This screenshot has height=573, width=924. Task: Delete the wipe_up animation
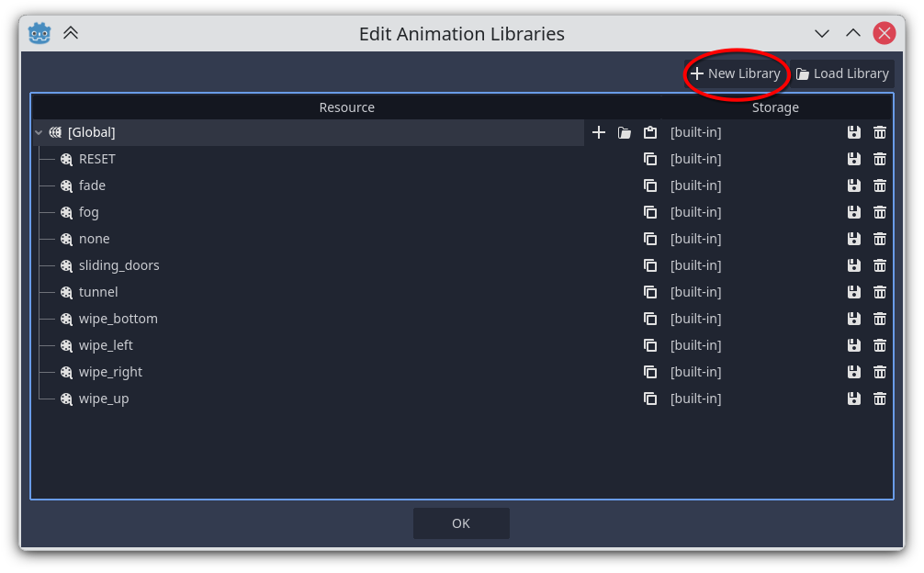pyautogui.click(x=879, y=398)
